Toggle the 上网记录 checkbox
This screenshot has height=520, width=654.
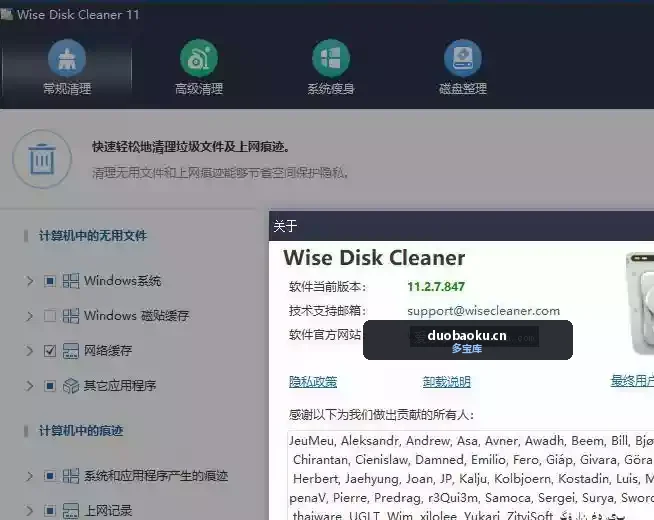click(50, 511)
